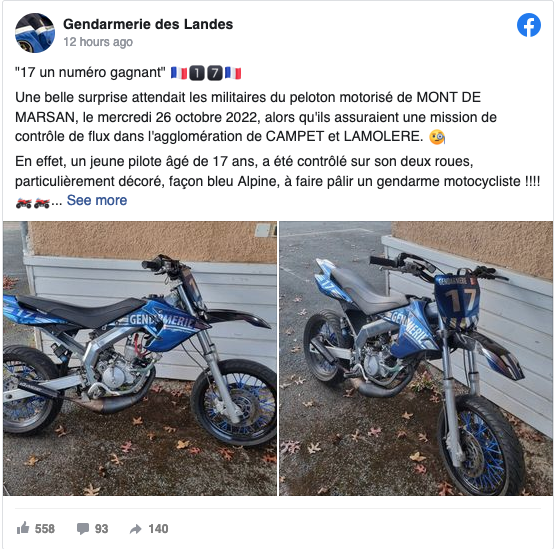The height and width of the screenshot is (549, 557).
Task: Click the keycap 7 emoji
Action: (215, 73)
